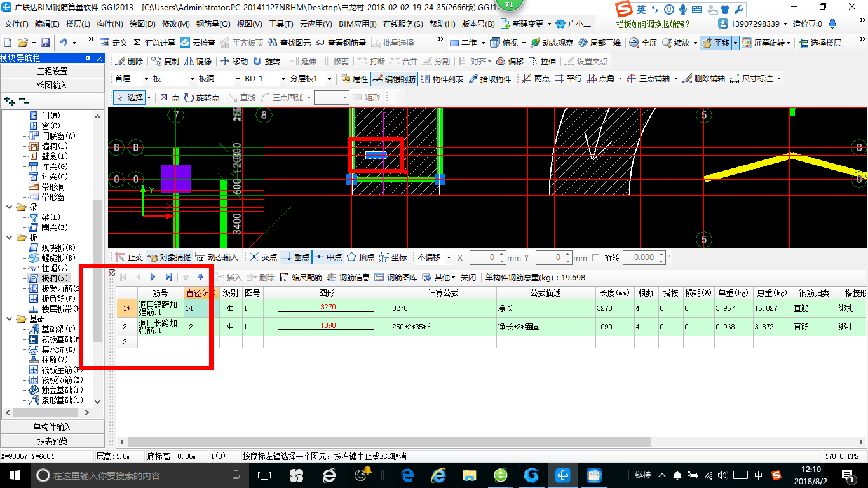Tick the 旋转 rotation checkbox
This screenshot has width=868, height=488.
pyautogui.click(x=595, y=257)
